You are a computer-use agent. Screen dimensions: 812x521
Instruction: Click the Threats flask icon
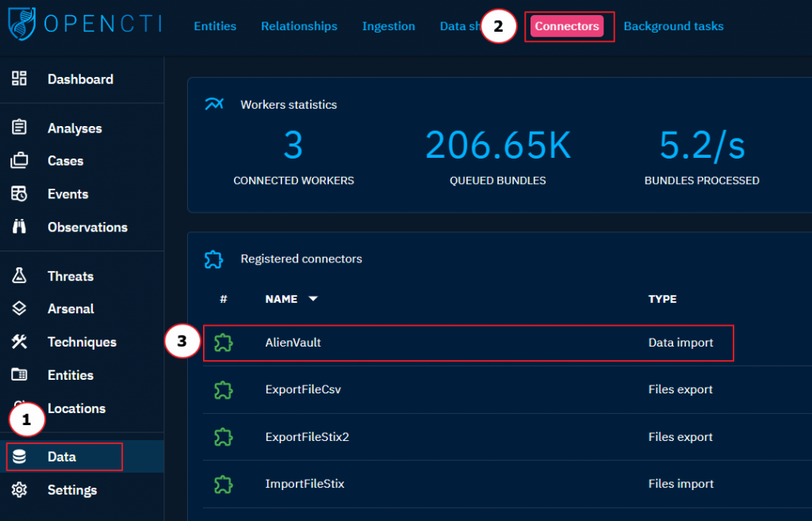[19, 275]
